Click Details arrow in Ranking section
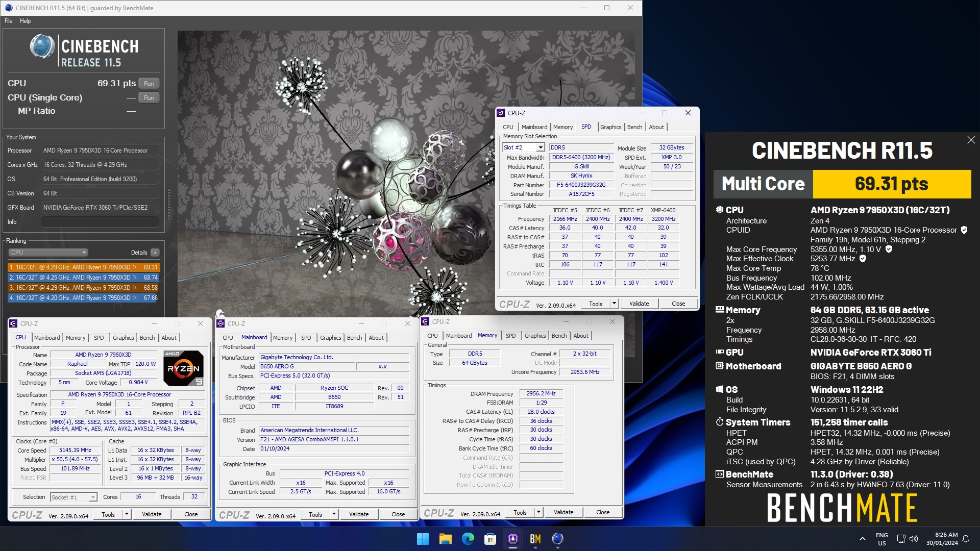The width and height of the screenshot is (980, 551). (x=155, y=253)
